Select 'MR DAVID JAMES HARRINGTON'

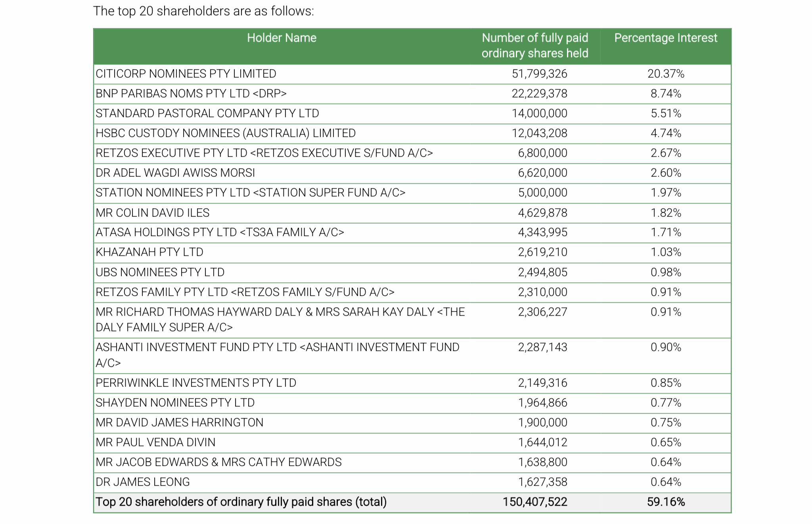pyautogui.click(x=180, y=423)
